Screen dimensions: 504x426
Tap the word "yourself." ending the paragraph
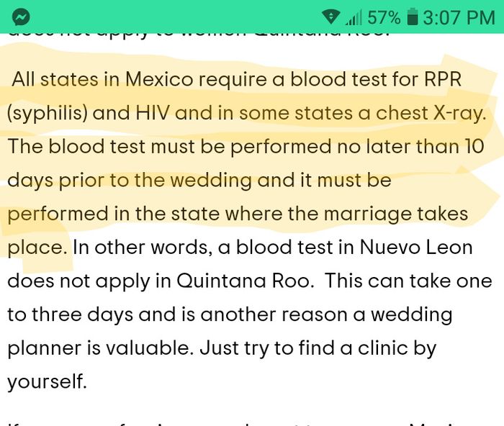pos(47,382)
